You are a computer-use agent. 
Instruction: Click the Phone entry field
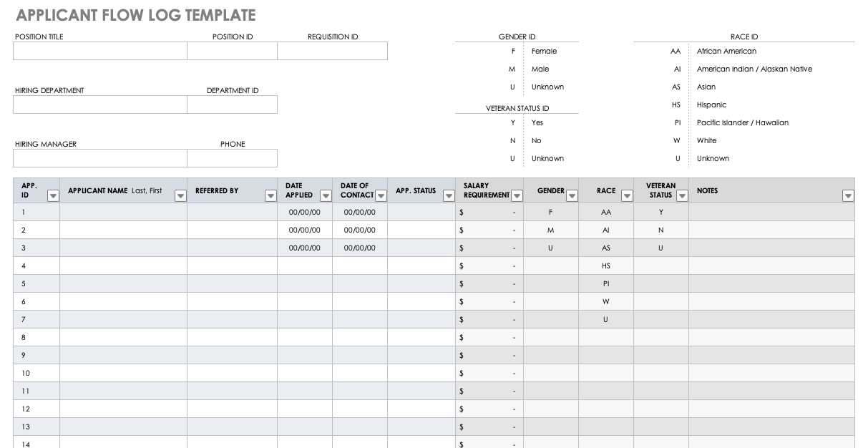232,158
